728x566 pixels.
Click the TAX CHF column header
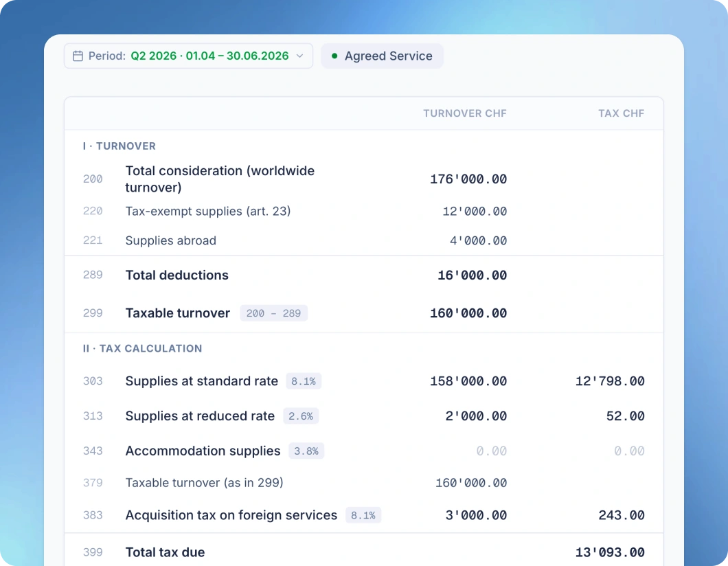(x=622, y=113)
